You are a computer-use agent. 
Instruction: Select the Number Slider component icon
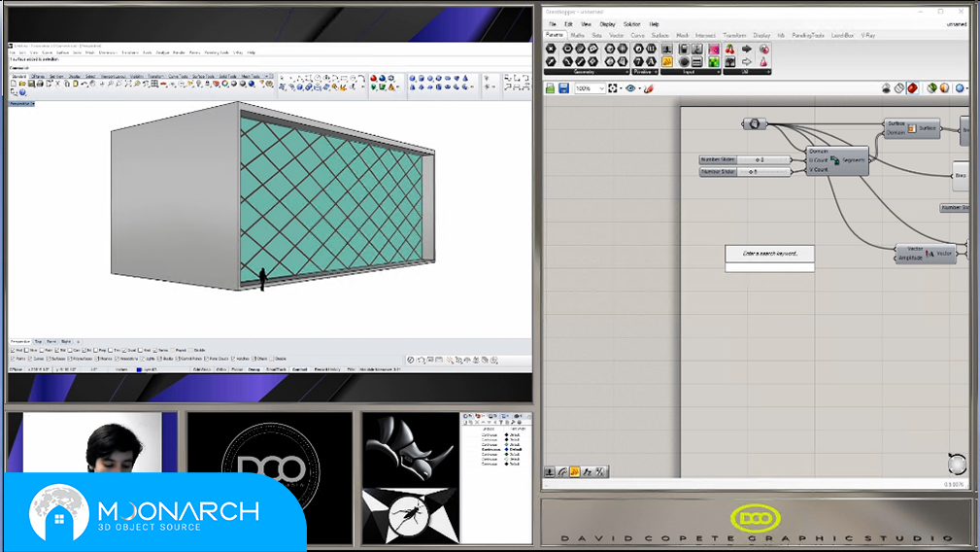667,49
